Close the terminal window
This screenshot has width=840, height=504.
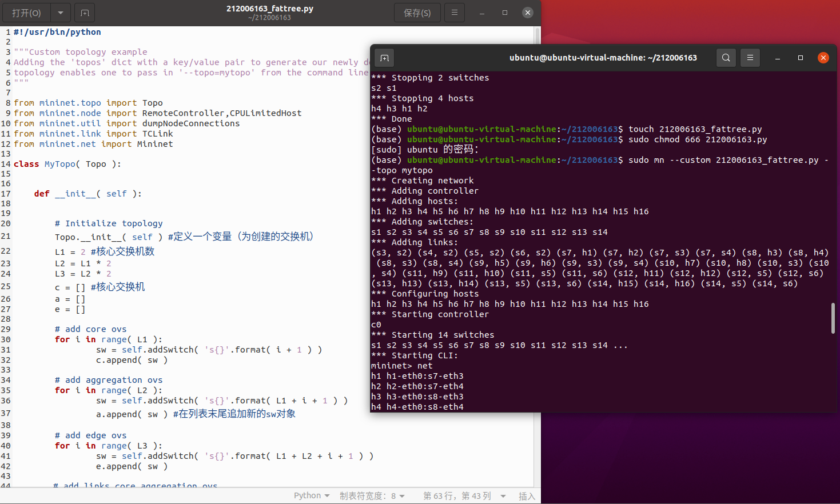tap(823, 58)
